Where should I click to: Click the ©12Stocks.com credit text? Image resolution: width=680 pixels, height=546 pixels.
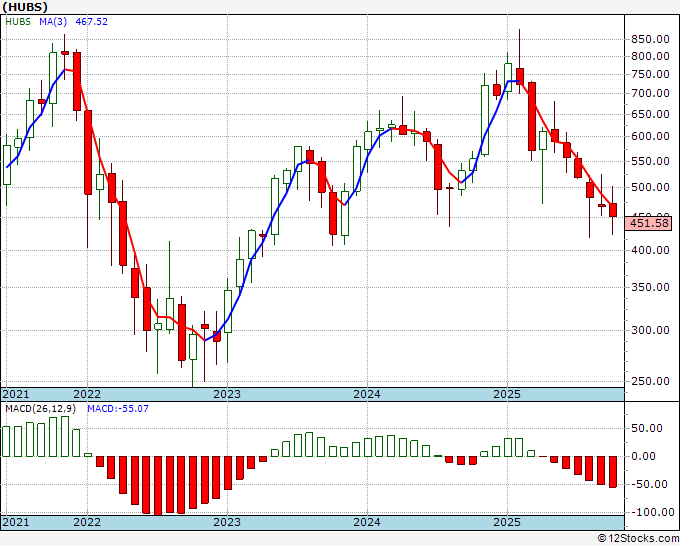coord(638,539)
